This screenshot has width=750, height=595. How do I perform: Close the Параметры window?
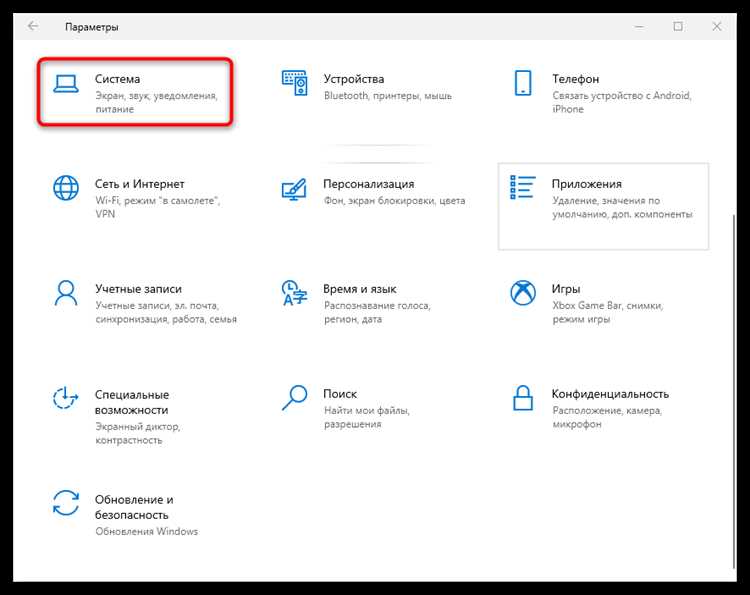[717, 26]
